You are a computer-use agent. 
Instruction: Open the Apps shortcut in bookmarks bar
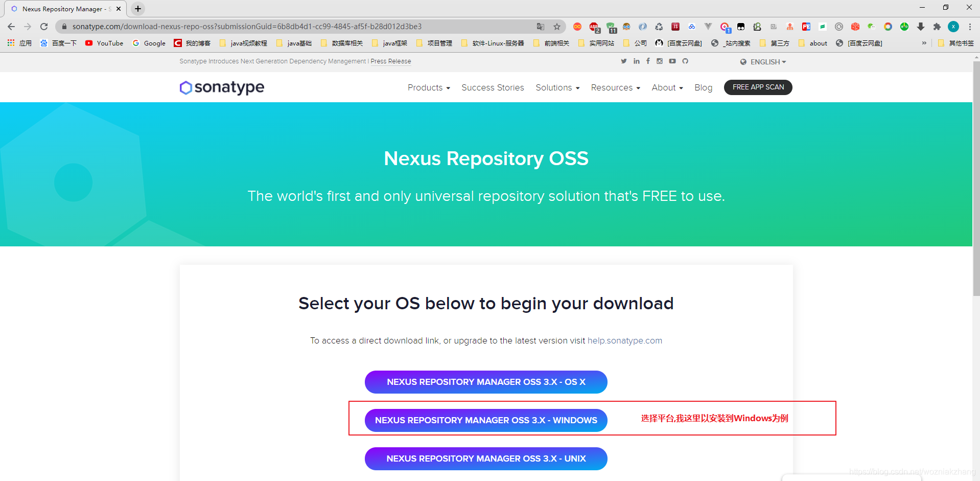19,43
